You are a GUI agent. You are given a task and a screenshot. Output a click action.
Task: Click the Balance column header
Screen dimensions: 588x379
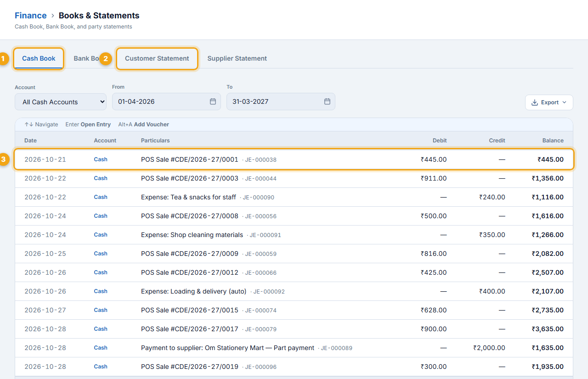[553, 141]
